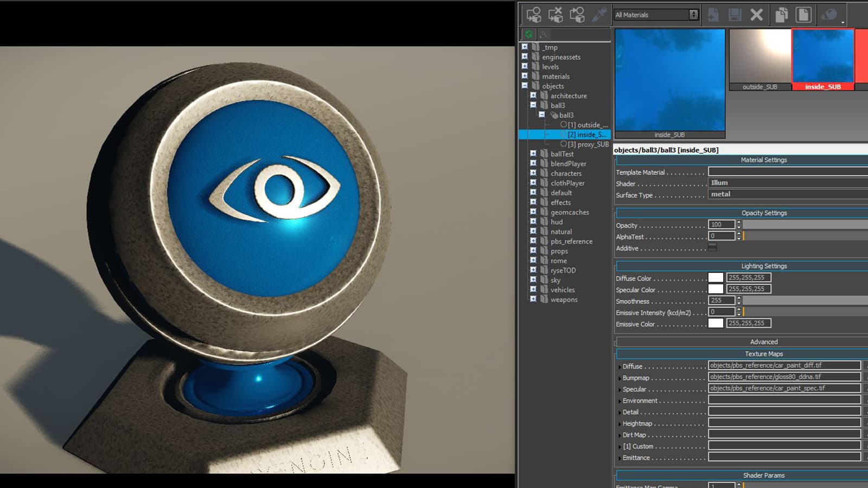Click the Diffuse Color white swatch
This screenshot has height=488, width=868.
(x=716, y=277)
